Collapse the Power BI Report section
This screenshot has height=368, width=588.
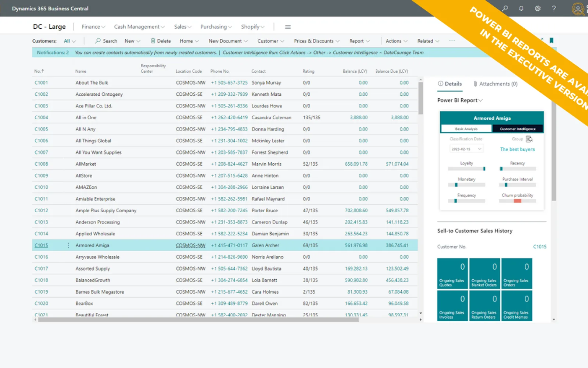coord(460,100)
